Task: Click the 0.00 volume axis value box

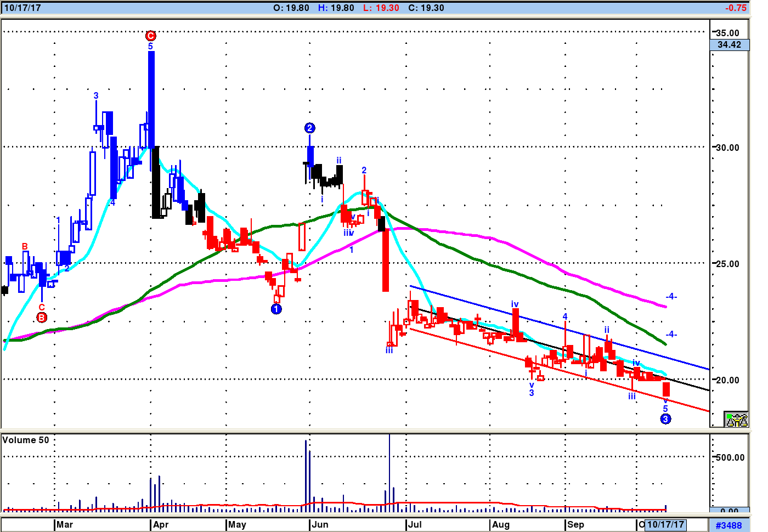Action: pyautogui.click(x=729, y=511)
